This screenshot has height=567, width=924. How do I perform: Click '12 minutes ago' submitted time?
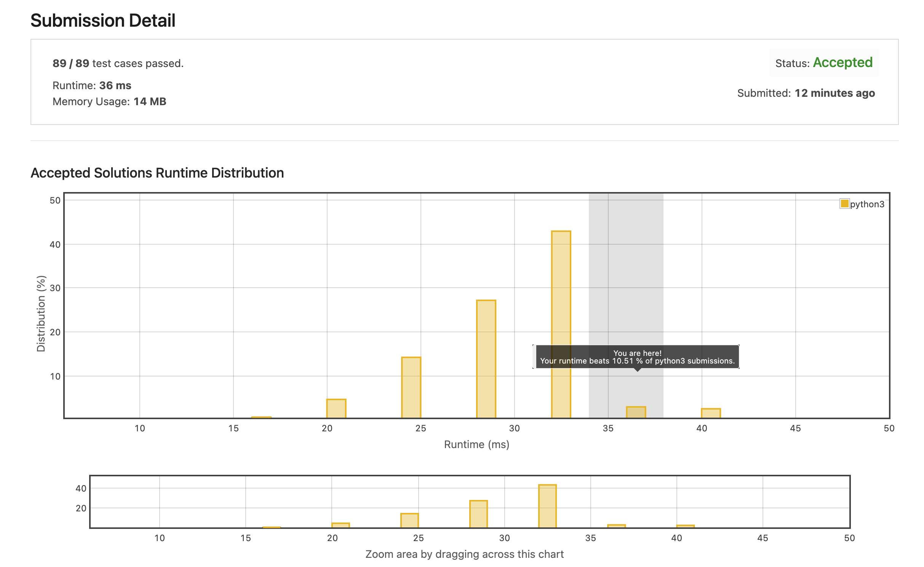pos(834,93)
